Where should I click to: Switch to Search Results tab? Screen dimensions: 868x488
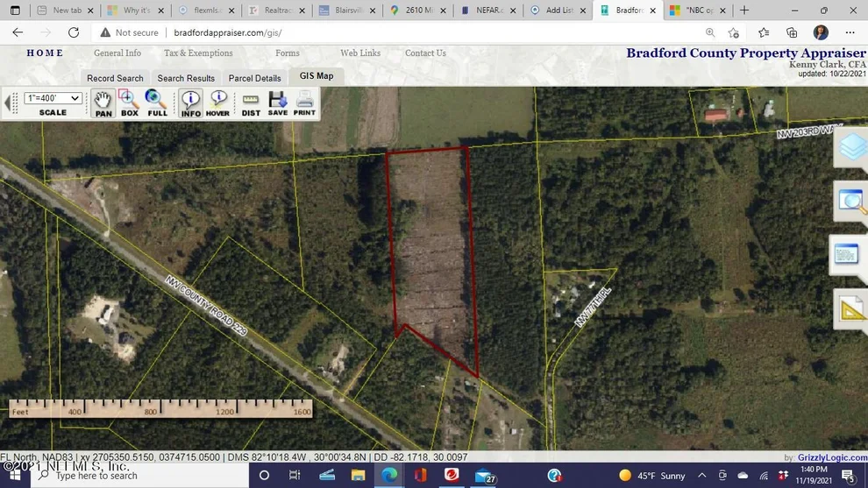pyautogui.click(x=186, y=78)
